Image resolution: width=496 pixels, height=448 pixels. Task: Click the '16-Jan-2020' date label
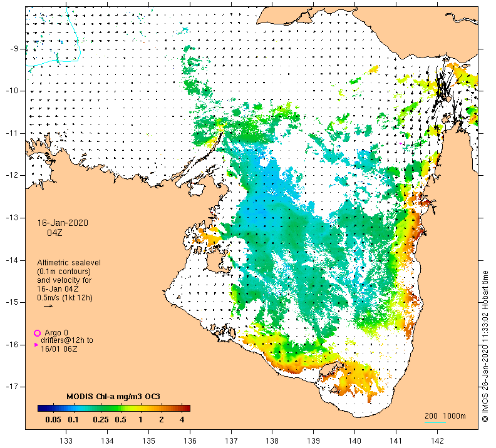(x=63, y=223)
